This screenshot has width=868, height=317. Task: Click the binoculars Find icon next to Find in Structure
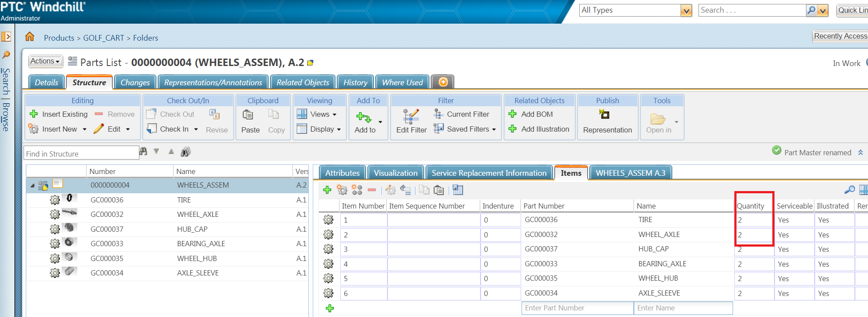pos(143,151)
